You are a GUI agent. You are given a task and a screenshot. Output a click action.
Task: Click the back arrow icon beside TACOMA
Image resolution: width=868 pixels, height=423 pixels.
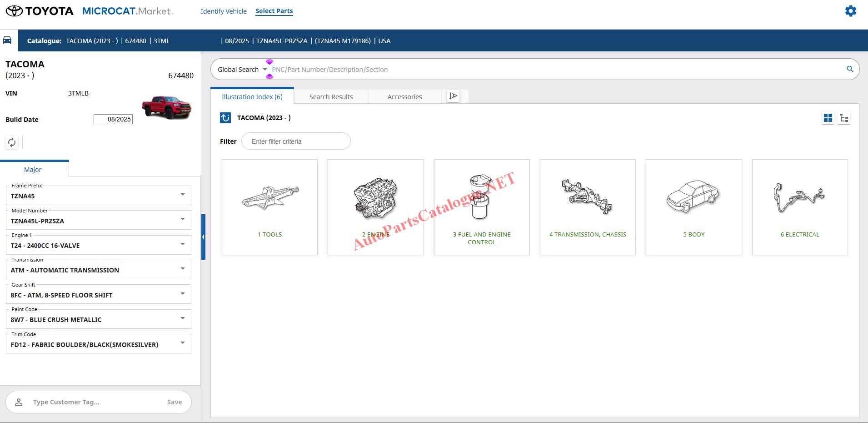tap(225, 118)
